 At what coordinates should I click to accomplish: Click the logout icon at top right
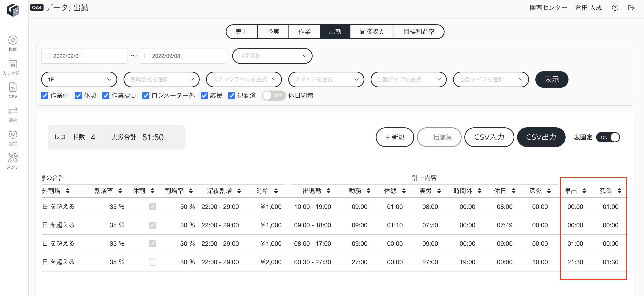click(x=631, y=8)
